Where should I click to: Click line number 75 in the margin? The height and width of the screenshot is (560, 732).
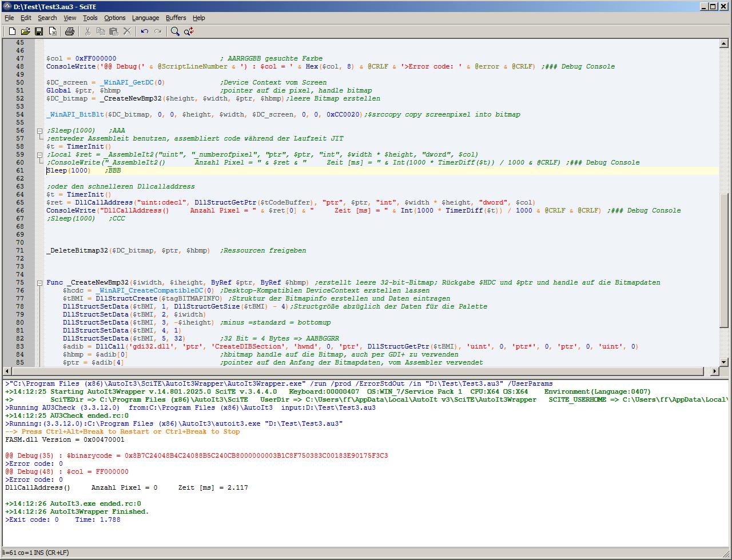click(20, 283)
